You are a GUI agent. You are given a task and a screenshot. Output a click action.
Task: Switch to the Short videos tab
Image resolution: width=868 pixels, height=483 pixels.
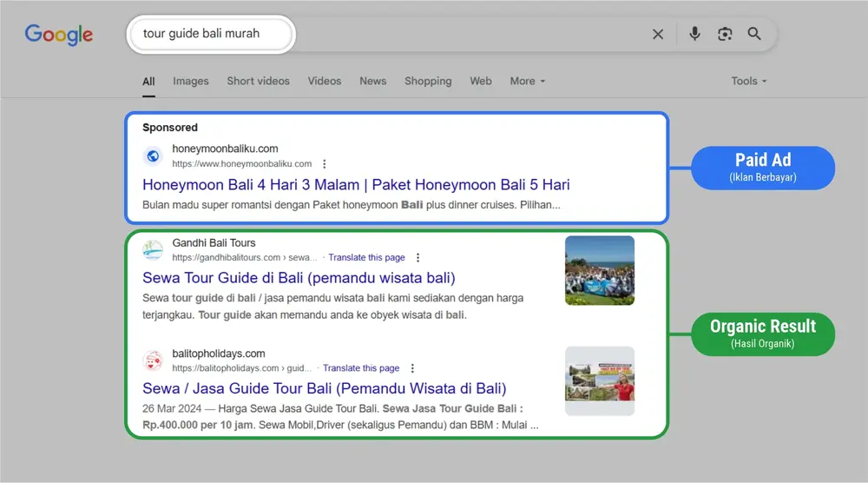tap(258, 82)
